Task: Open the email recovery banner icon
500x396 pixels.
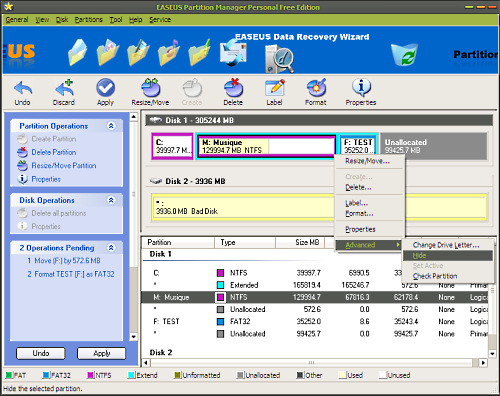Action: [x=233, y=52]
